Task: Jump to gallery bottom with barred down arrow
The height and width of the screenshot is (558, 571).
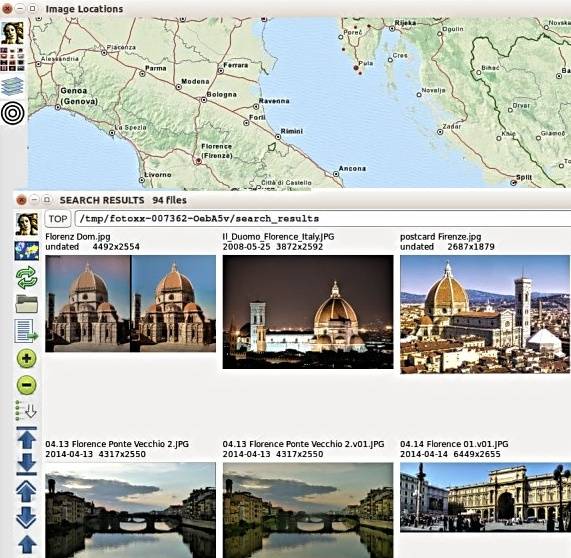Action: 27,464
